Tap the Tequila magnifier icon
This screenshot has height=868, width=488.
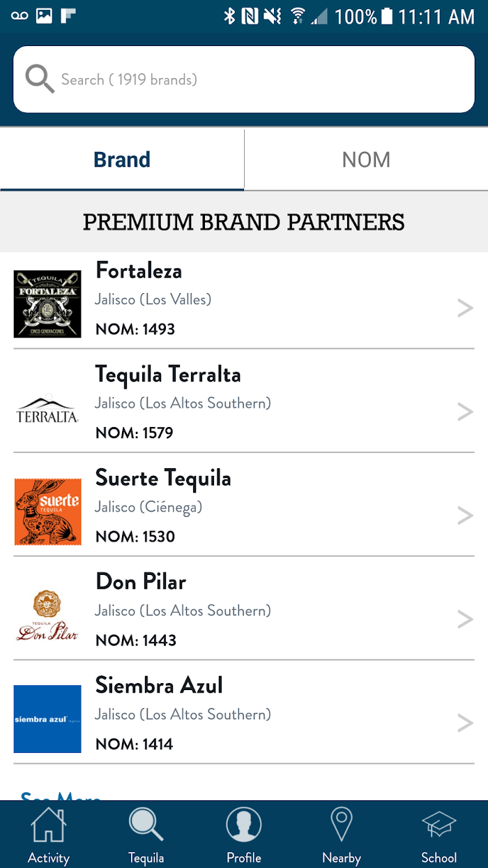point(146,825)
